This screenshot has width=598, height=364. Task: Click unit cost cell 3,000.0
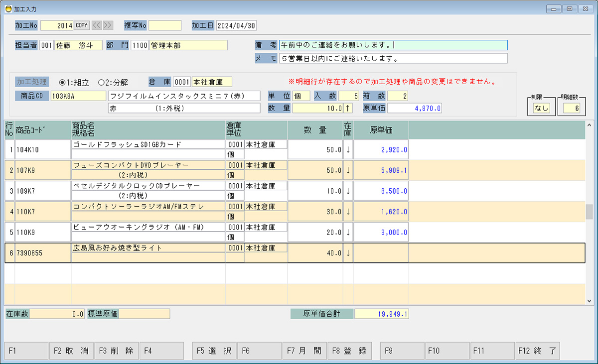(381, 233)
